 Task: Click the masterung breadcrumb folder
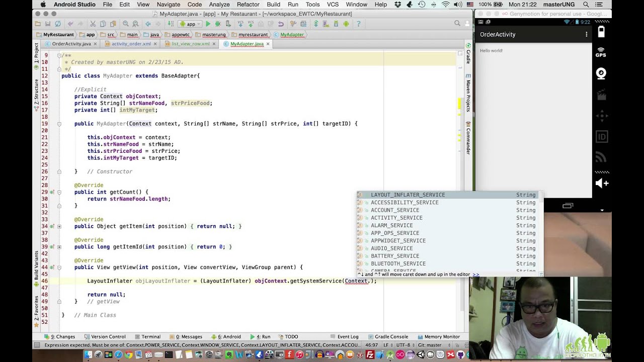pyautogui.click(x=214, y=35)
